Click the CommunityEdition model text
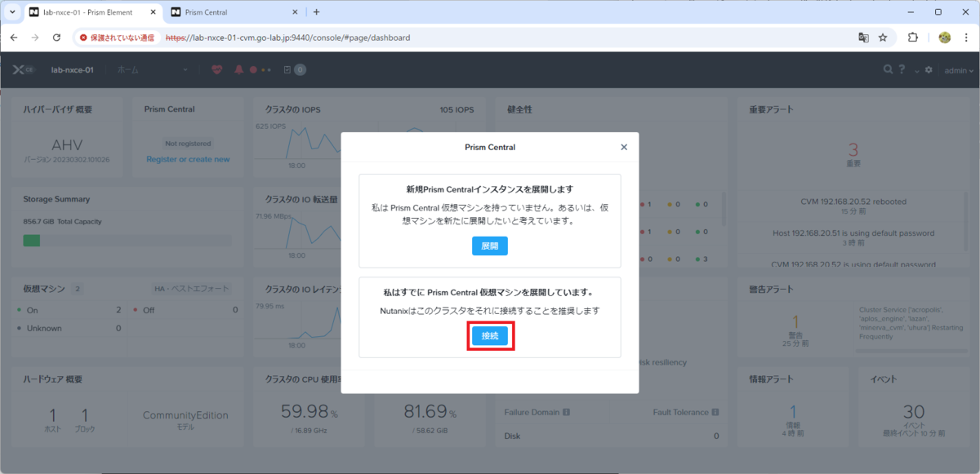The height and width of the screenshot is (474, 980). [186, 415]
